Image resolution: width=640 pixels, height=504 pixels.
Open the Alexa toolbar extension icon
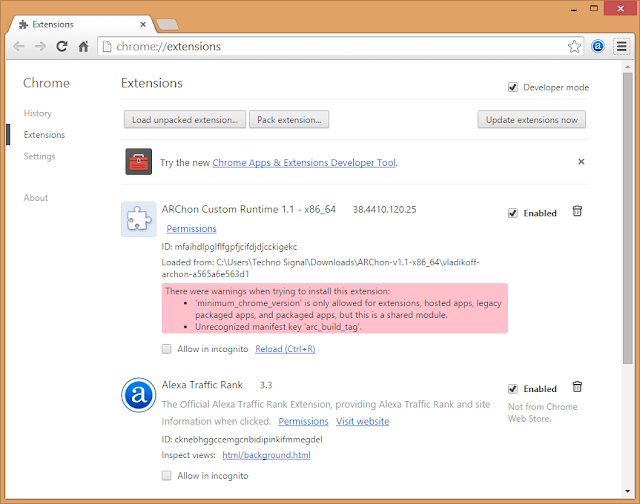(x=598, y=47)
